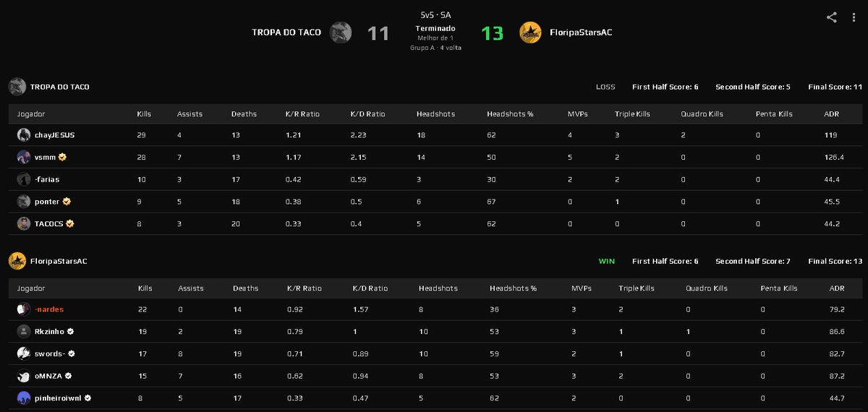Click the Kills column header in TROPA DO TACO table
This screenshot has height=412, width=868.
pos(145,114)
